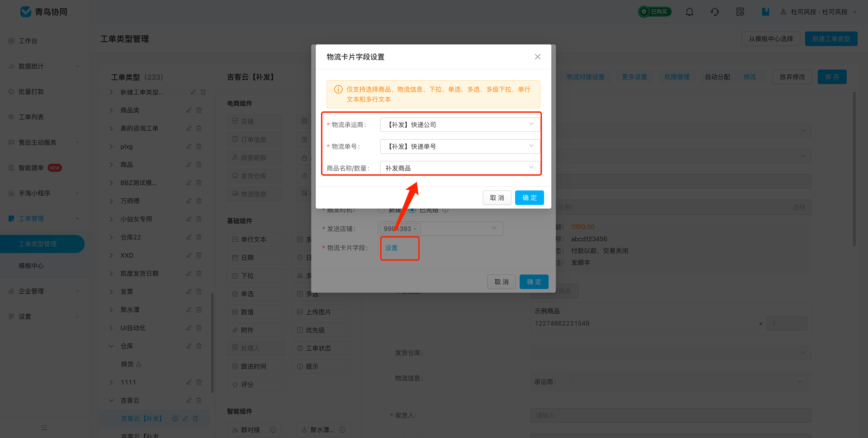This screenshot has width=868, height=438.
Task: Open 模板中心 submenu item
Action: (31, 266)
